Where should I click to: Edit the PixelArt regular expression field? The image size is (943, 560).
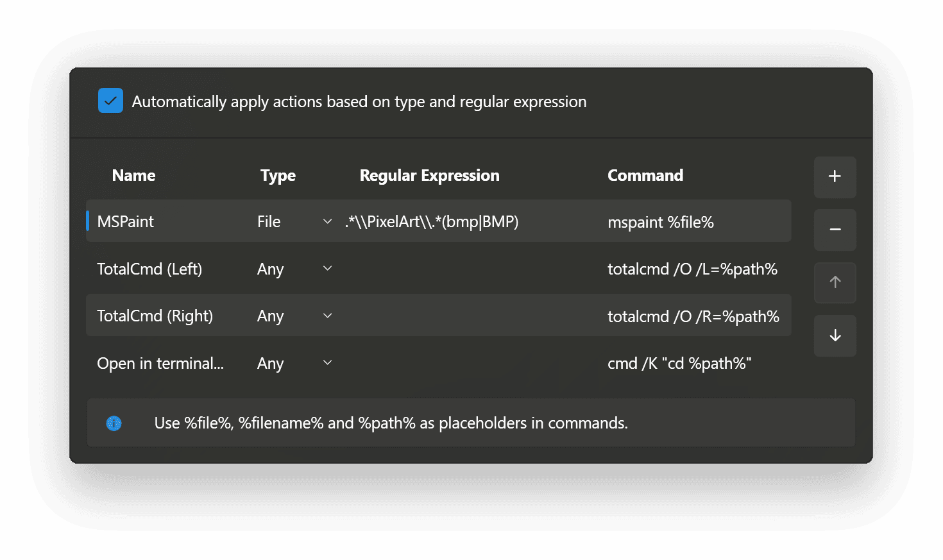(432, 222)
